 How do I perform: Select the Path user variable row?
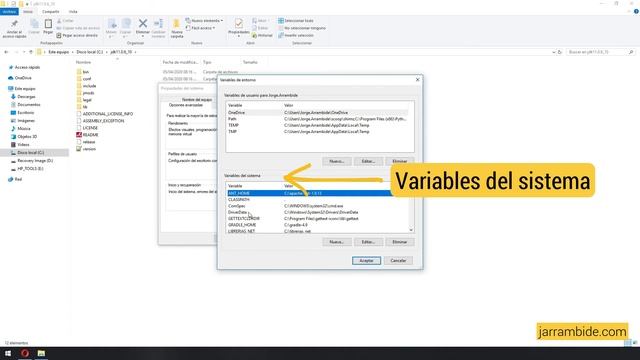coord(318,119)
